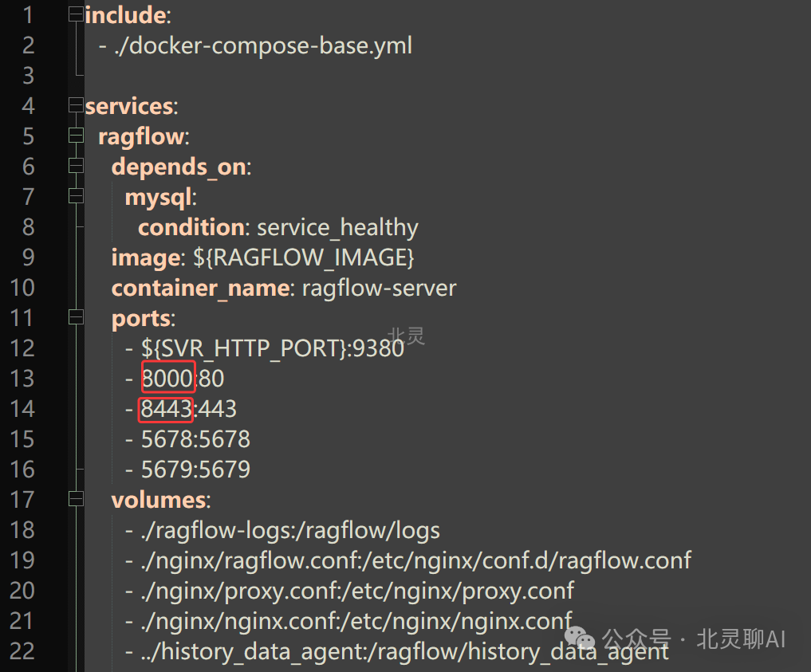Click the "ragflow" service key

coord(142,137)
